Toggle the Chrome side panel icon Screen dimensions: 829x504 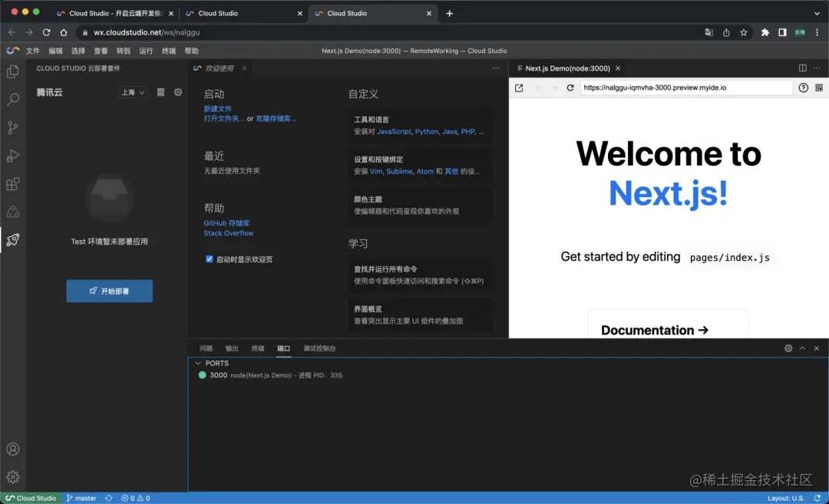(x=782, y=32)
